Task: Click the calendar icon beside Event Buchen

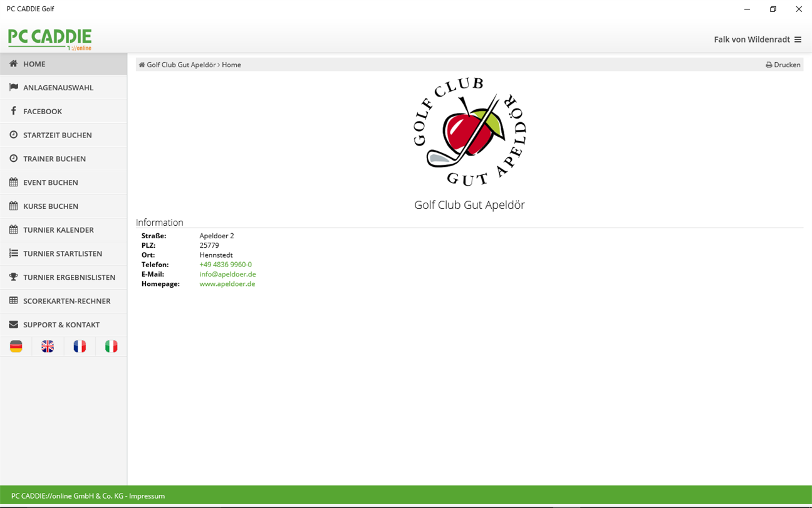Action: click(13, 182)
